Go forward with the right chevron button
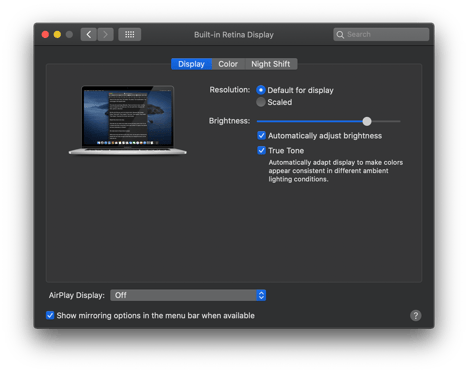Screen dimensions: 468x373 tap(105, 34)
